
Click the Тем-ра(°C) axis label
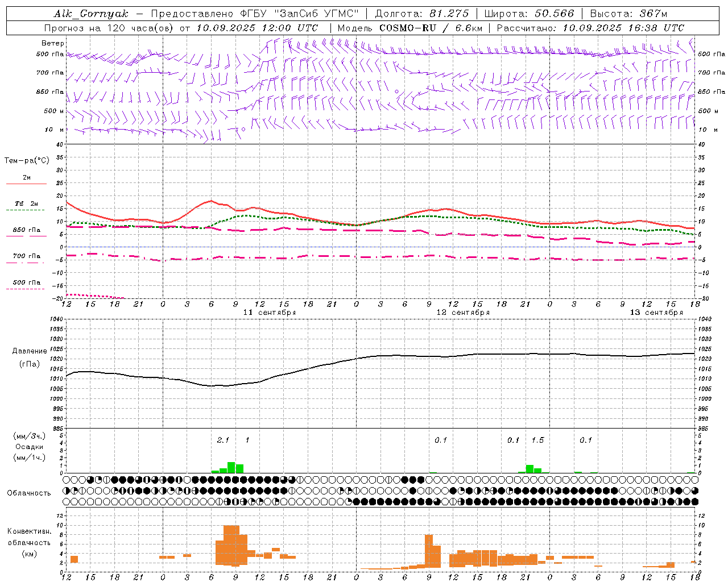click(27, 161)
